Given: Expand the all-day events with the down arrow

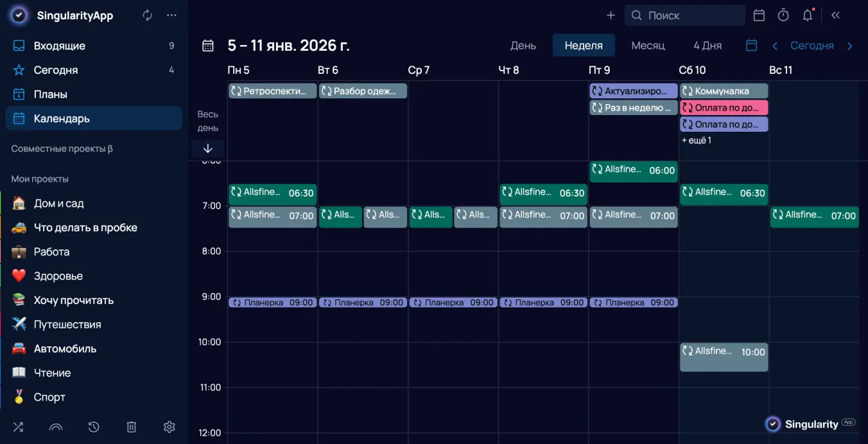Looking at the screenshot, I should pyautogui.click(x=207, y=148).
